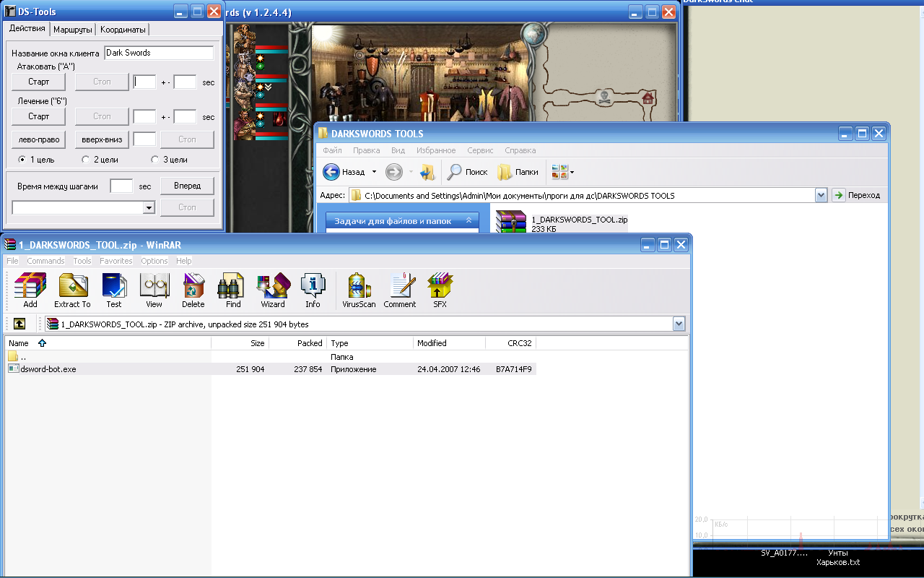
Task: Open the Back button history dropdown
Action: pos(374,172)
